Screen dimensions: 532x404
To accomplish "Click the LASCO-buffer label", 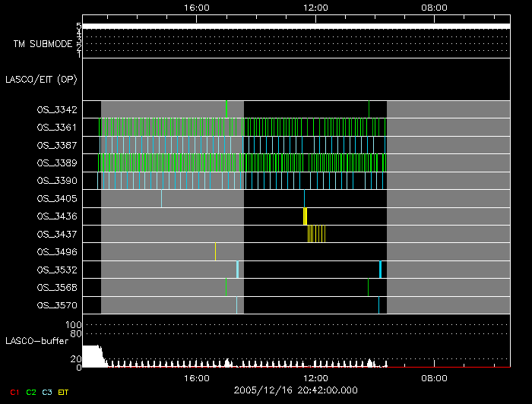I will (x=37, y=341).
